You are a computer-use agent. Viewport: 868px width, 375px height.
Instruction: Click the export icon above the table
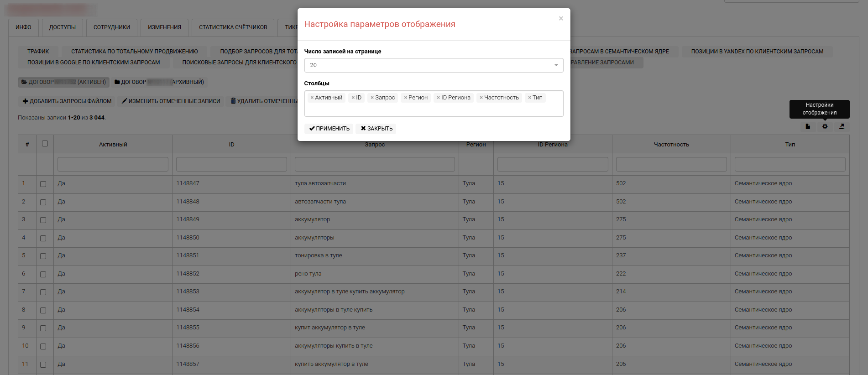(842, 127)
